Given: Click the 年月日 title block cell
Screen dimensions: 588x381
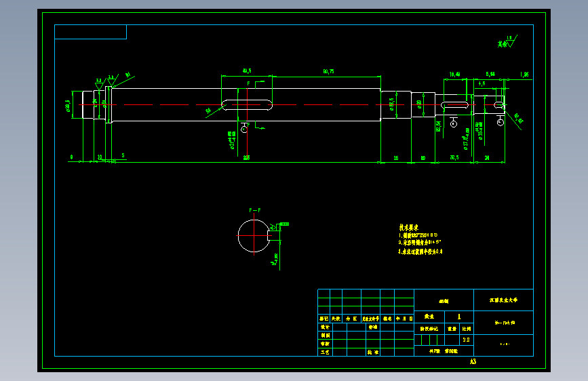Looking at the screenshot, I should click(x=404, y=319).
